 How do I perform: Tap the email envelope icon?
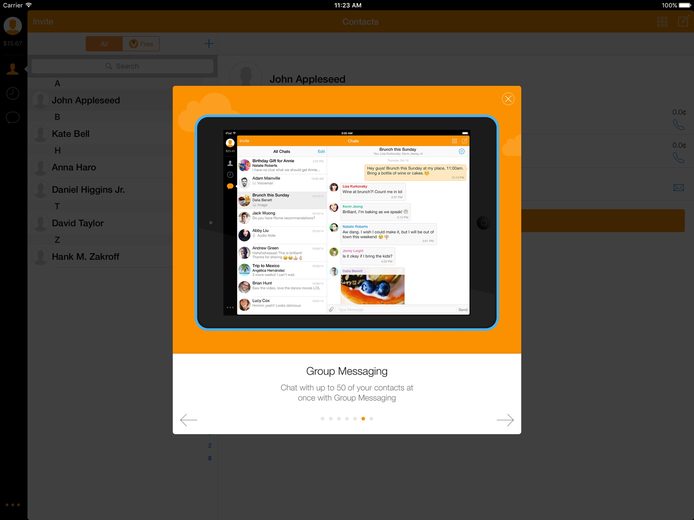(x=679, y=188)
